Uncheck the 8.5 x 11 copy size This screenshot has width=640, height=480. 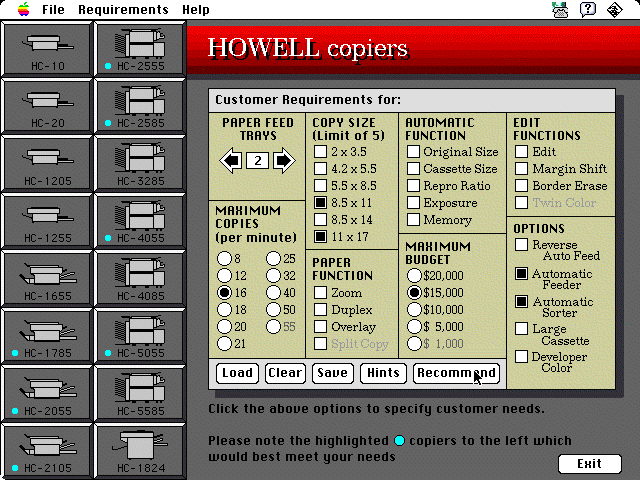click(320, 202)
